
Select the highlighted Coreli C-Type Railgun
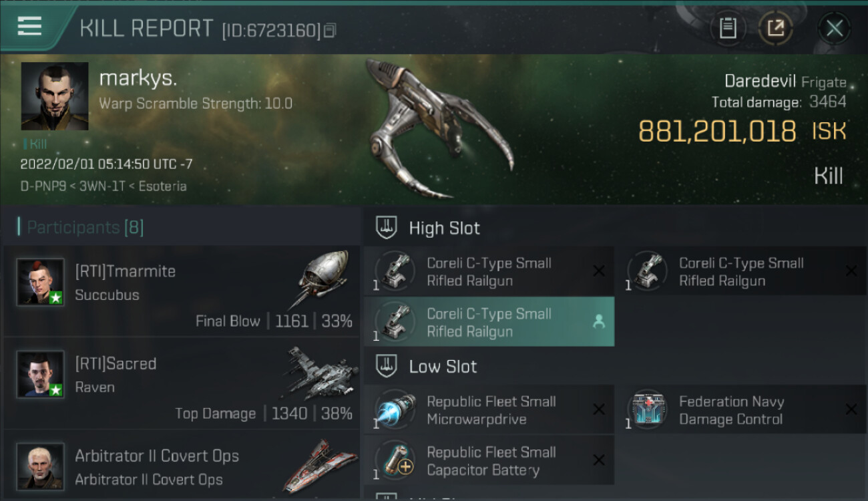pyautogui.click(x=489, y=322)
